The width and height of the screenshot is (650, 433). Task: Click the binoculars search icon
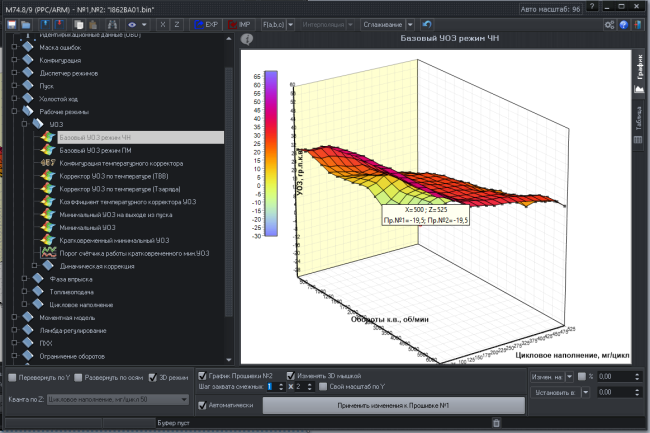click(x=112, y=24)
